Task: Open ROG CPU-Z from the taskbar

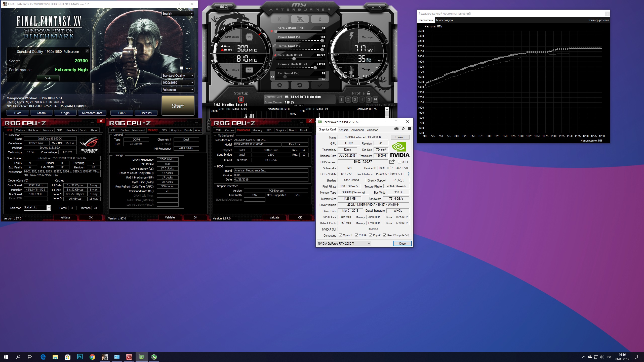Action: (x=129, y=357)
